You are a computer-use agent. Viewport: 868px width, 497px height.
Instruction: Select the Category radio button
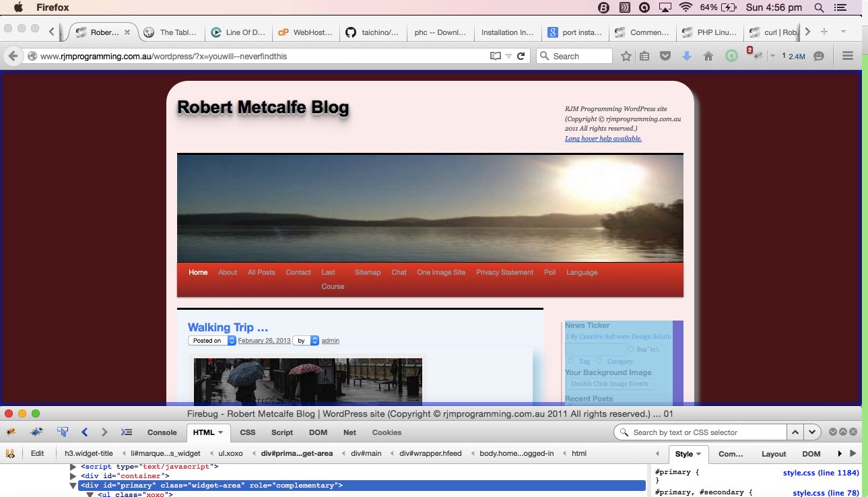coord(599,361)
